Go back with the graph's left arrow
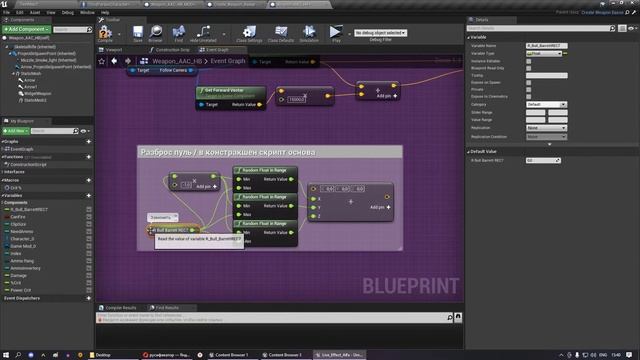The height and width of the screenshot is (360, 640). click(114, 61)
